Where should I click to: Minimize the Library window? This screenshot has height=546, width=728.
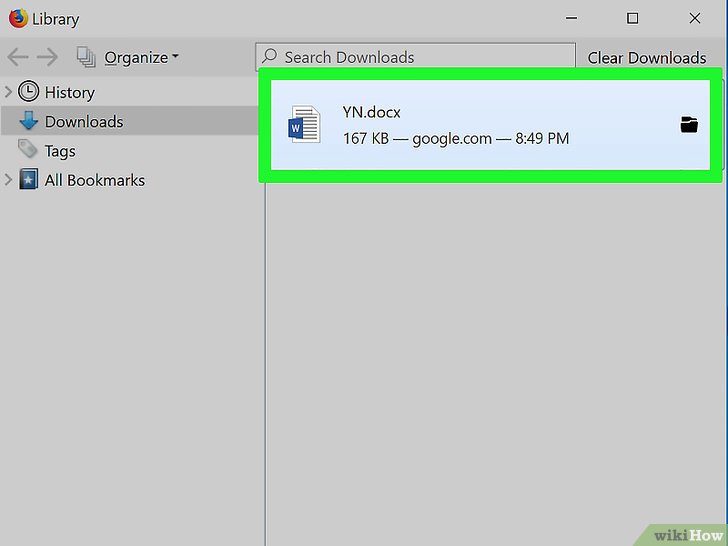coord(572,18)
